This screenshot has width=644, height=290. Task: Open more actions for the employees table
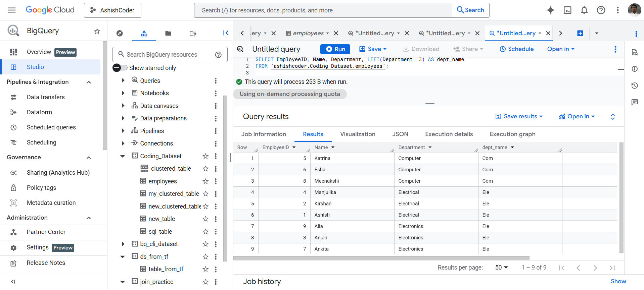pyautogui.click(x=216, y=181)
